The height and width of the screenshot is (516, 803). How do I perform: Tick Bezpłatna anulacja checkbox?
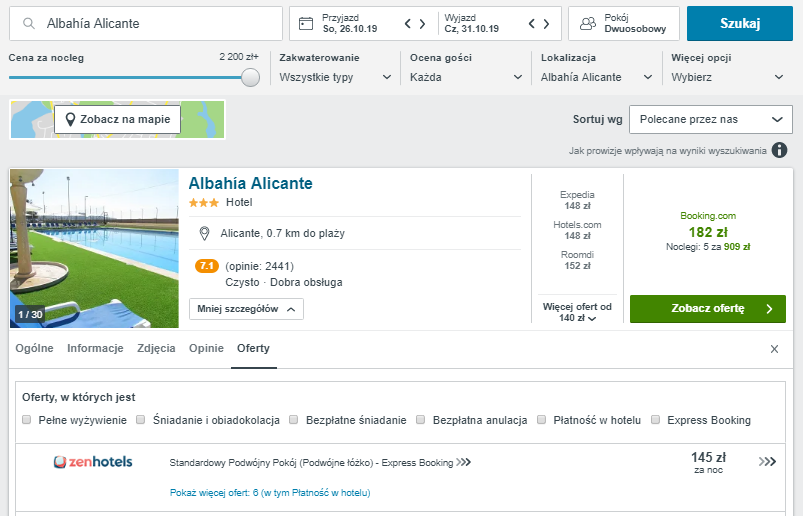click(x=420, y=420)
